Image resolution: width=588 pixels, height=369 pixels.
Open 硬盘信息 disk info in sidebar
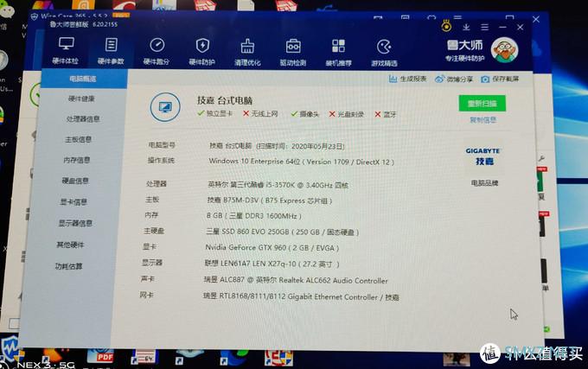tap(75, 181)
